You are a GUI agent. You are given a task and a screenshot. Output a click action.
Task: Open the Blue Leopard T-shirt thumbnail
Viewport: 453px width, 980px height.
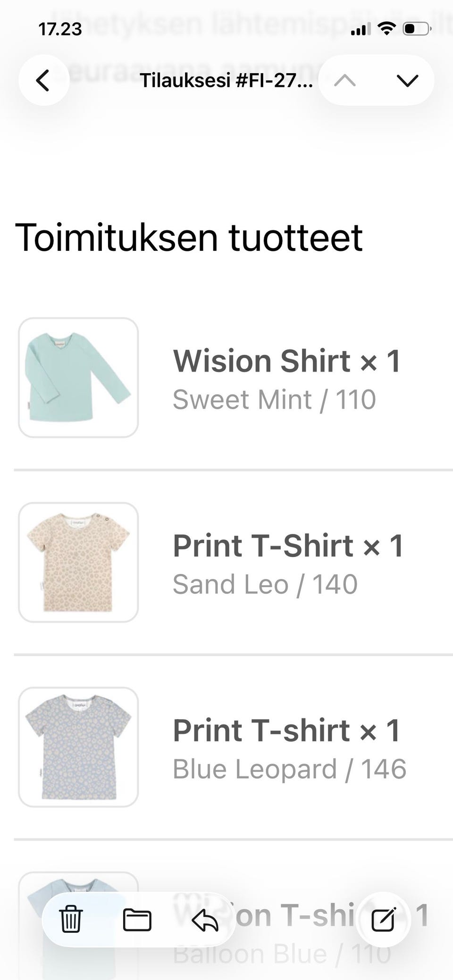click(78, 747)
